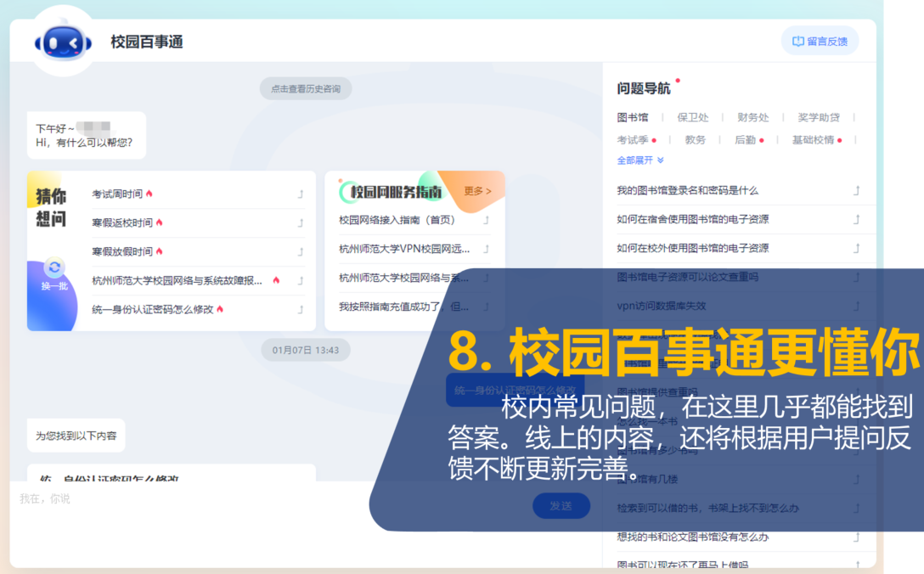Viewport: 924px width, 574px height.
Task: Click the 为您找到以下内容 reply bubble
Action: 76,436
